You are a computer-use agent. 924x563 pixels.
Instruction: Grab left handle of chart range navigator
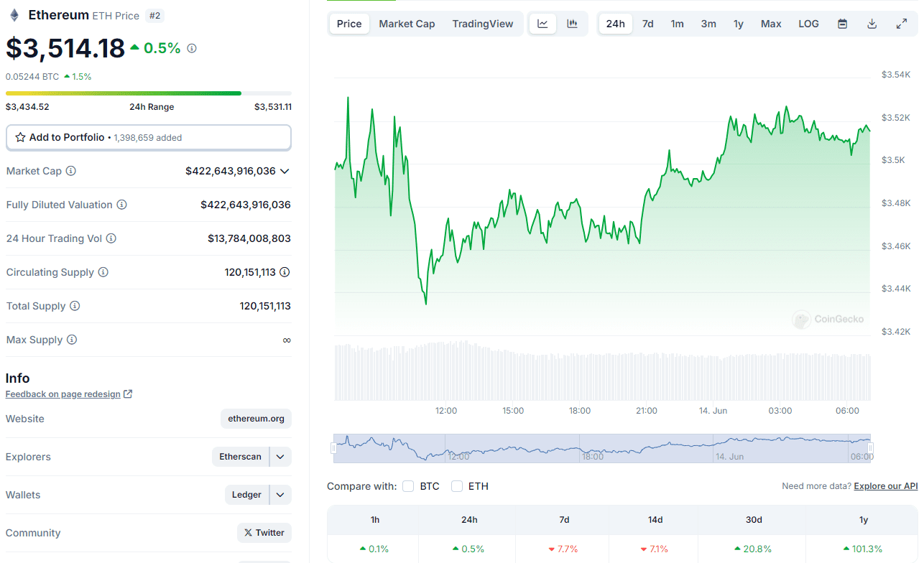tap(333, 448)
